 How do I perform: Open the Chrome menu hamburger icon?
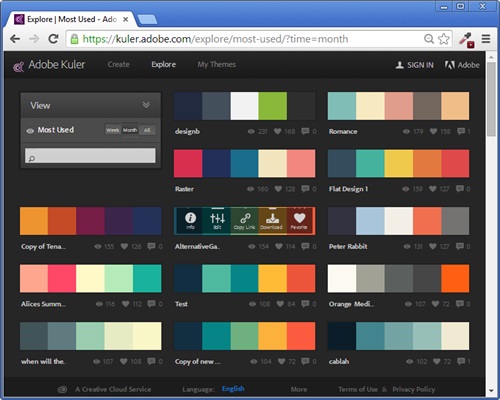pyautogui.click(x=486, y=39)
